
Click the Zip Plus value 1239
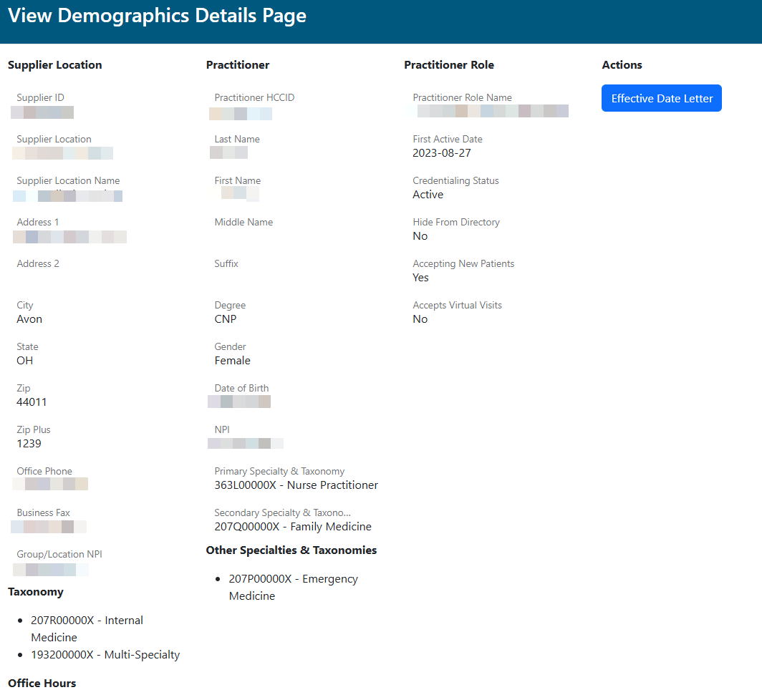pyautogui.click(x=29, y=444)
